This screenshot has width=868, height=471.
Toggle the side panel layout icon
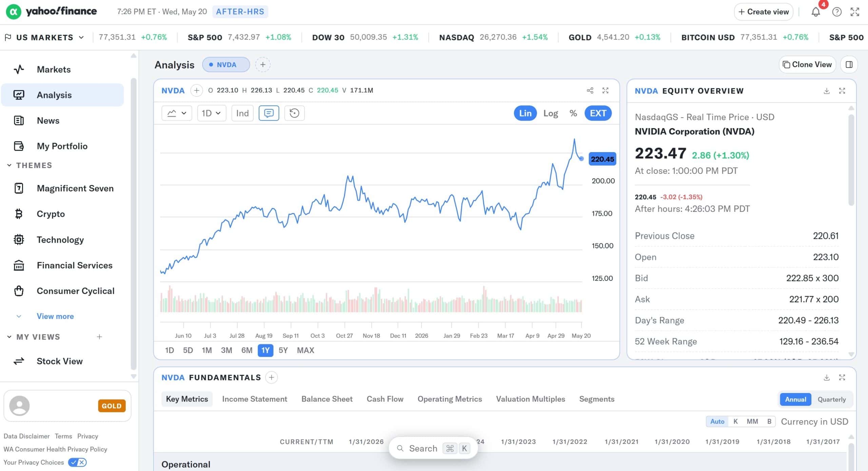pyautogui.click(x=849, y=64)
